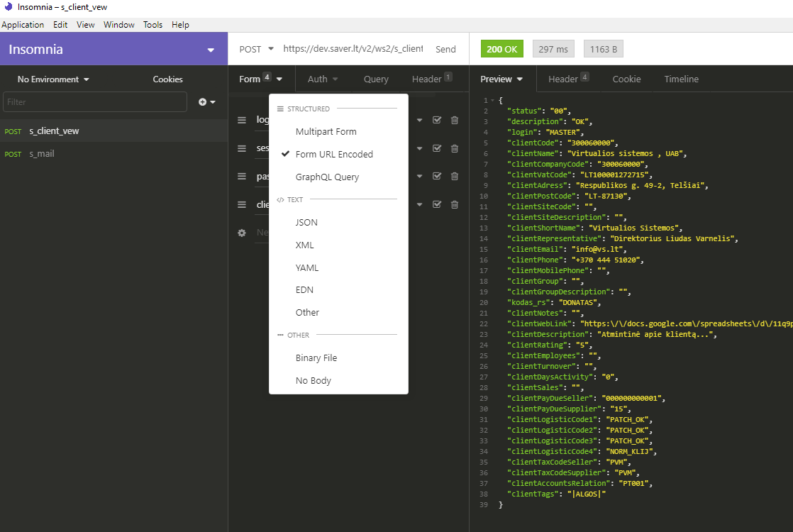The height and width of the screenshot is (532, 793).
Task: Collapse the JSON object at line 1
Action: point(492,100)
